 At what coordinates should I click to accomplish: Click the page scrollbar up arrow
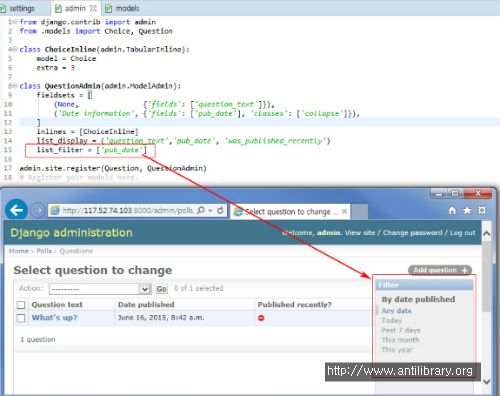click(487, 234)
